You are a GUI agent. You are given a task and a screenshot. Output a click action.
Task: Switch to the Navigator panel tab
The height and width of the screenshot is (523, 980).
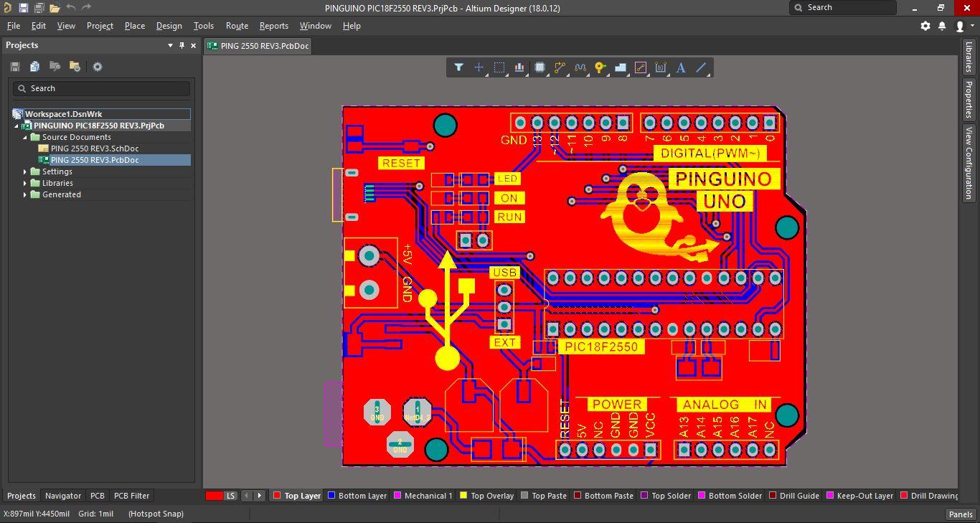(63, 496)
